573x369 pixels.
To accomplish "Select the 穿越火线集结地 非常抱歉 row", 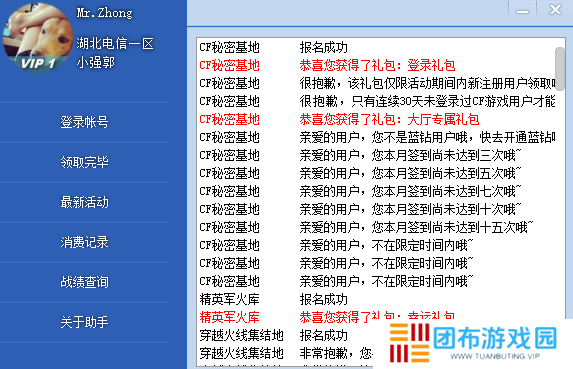I will (285, 353).
